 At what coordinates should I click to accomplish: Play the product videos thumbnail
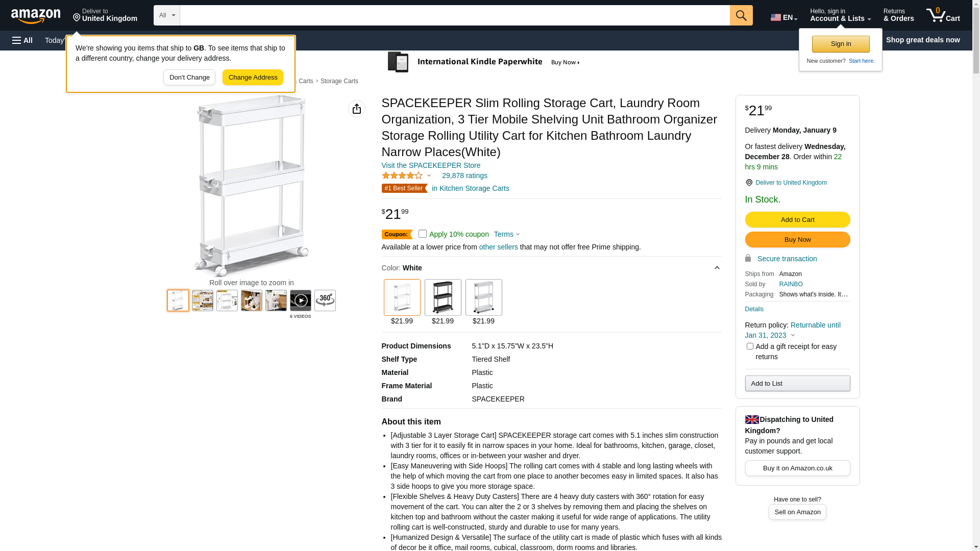tap(301, 300)
